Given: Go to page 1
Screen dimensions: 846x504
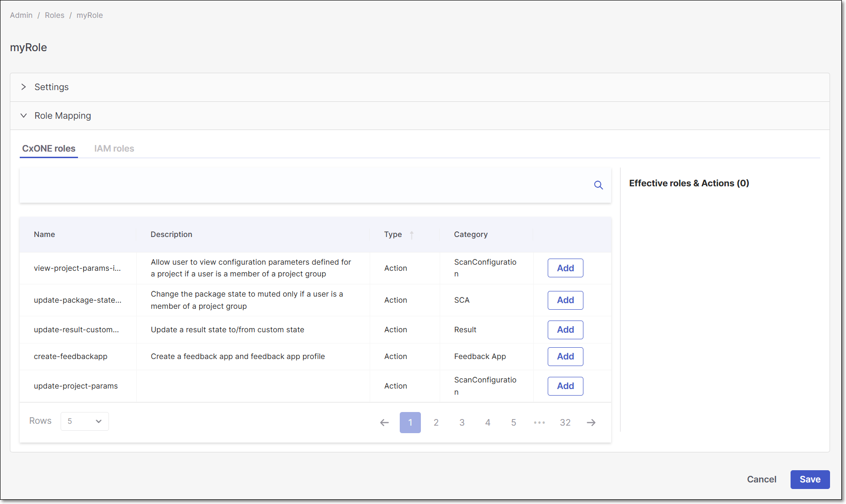Looking at the screenshot, I should [410, 423].
